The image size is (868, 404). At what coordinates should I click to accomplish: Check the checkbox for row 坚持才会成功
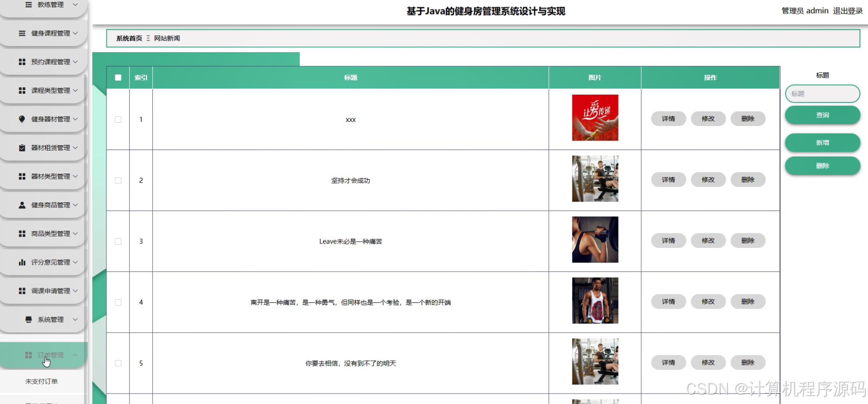click(x=118, y=181)
